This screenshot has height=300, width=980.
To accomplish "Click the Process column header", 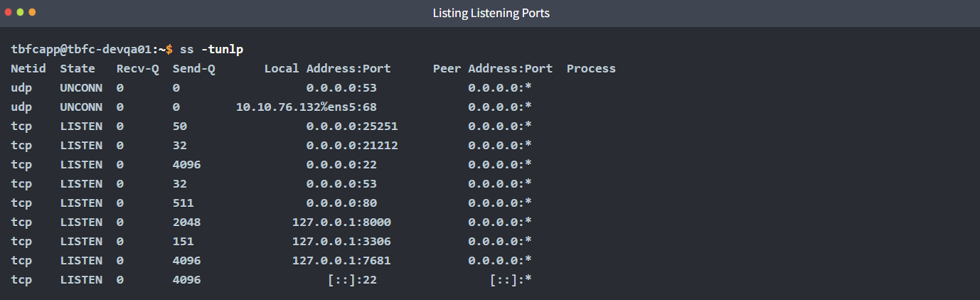I will [x=591, y=69].
